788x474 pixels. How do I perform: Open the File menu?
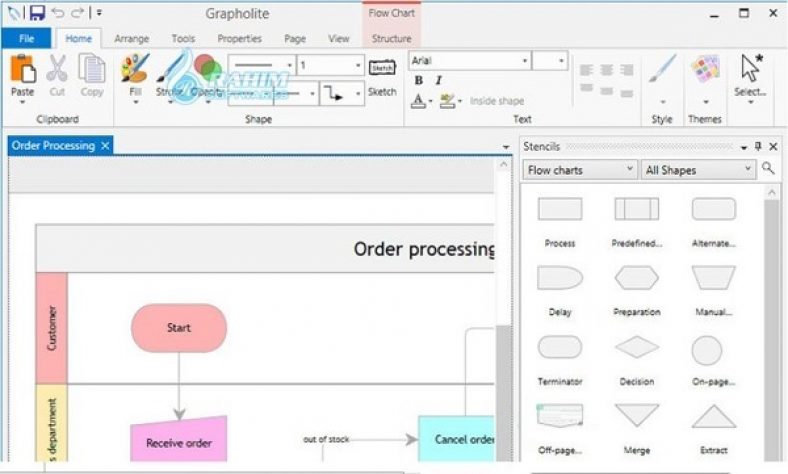pyautogui.click(x=26, y=38)
